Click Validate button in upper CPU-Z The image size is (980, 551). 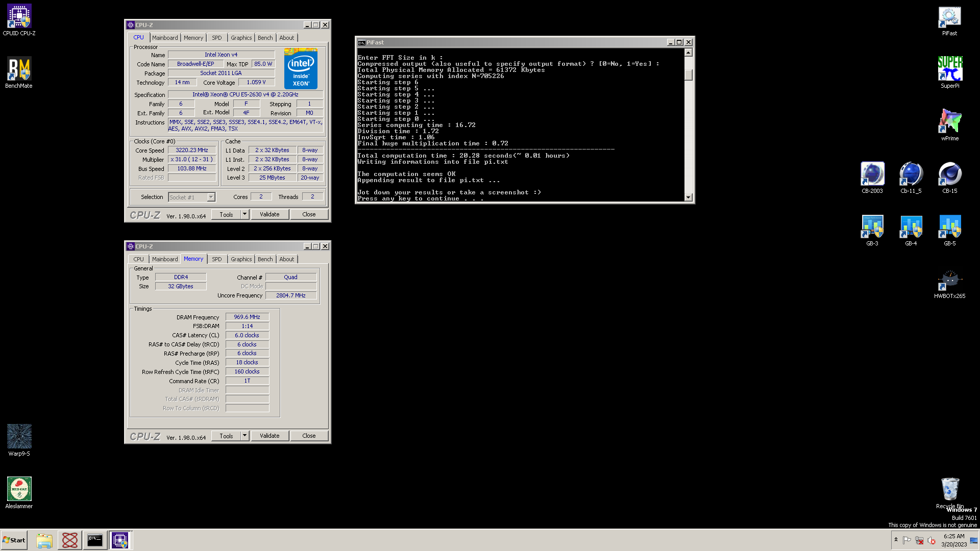click(269, 214)
